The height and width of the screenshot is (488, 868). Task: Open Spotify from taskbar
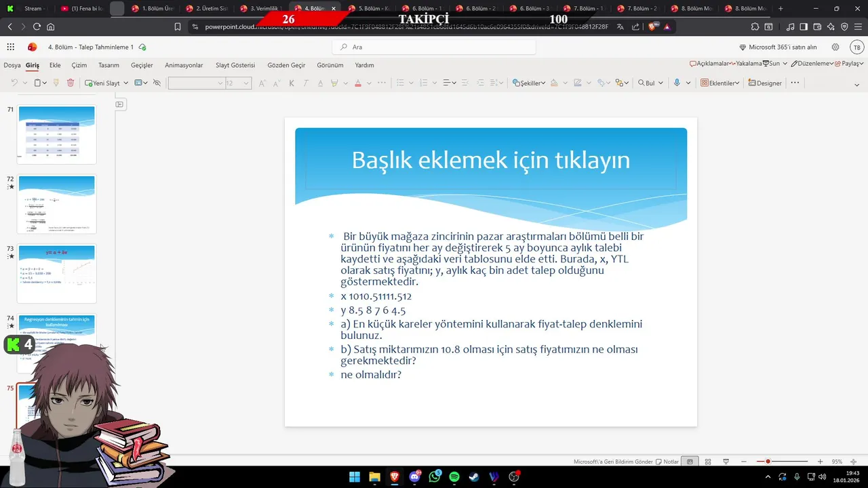point(454,477)
